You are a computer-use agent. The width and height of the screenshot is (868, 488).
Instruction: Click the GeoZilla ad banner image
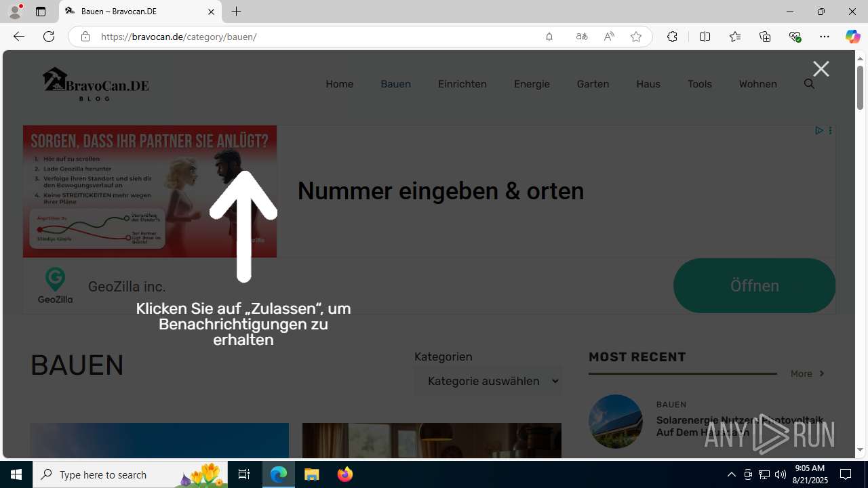point(150,191)
